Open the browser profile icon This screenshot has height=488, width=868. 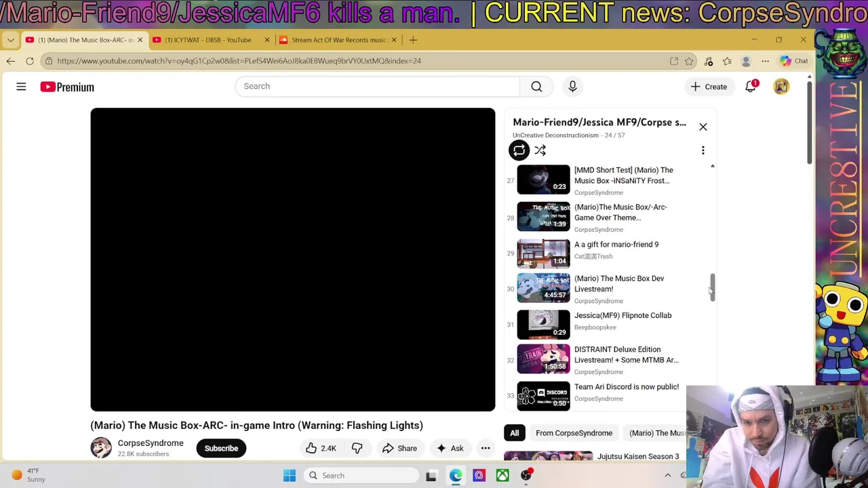(746, 61)
